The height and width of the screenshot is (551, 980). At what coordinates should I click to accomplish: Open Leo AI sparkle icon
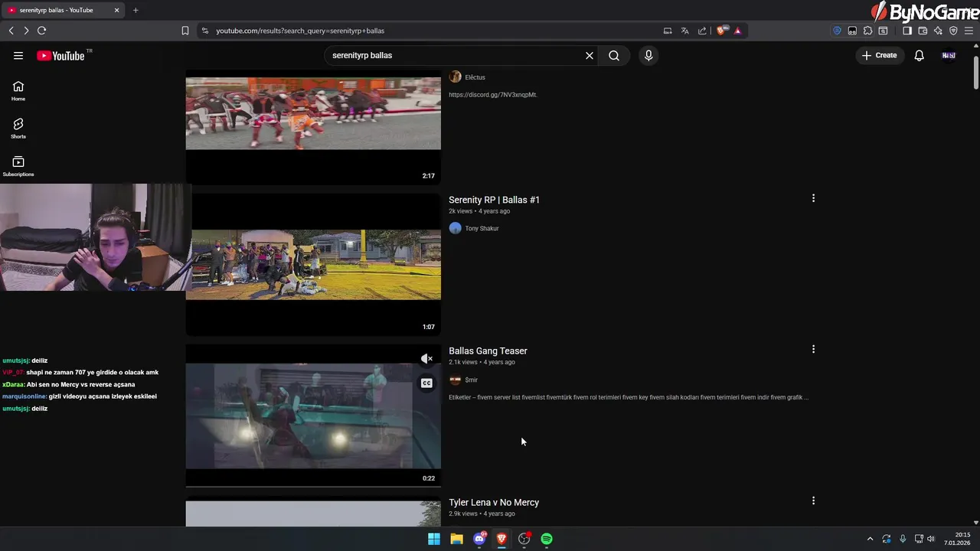coord(938,31)
